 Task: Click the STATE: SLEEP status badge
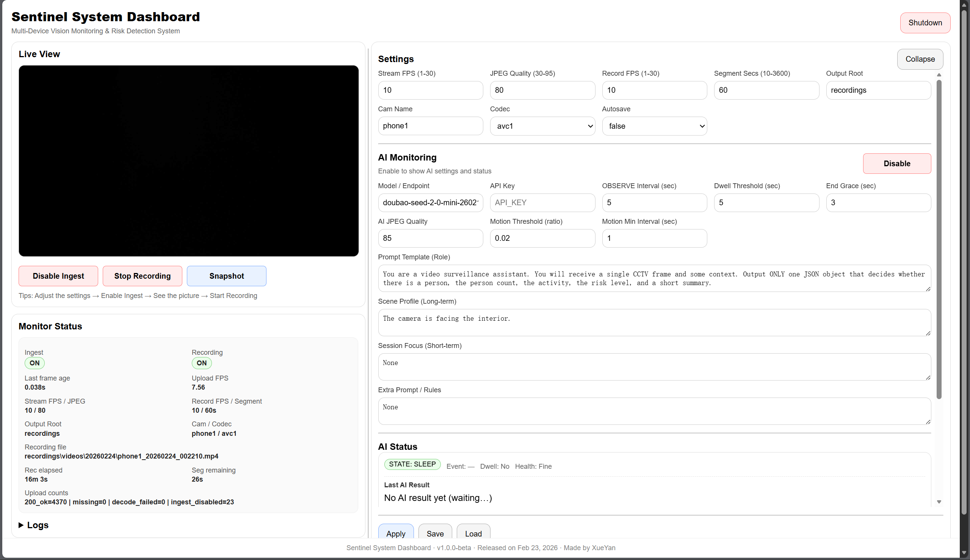click(x=412, y=464)
